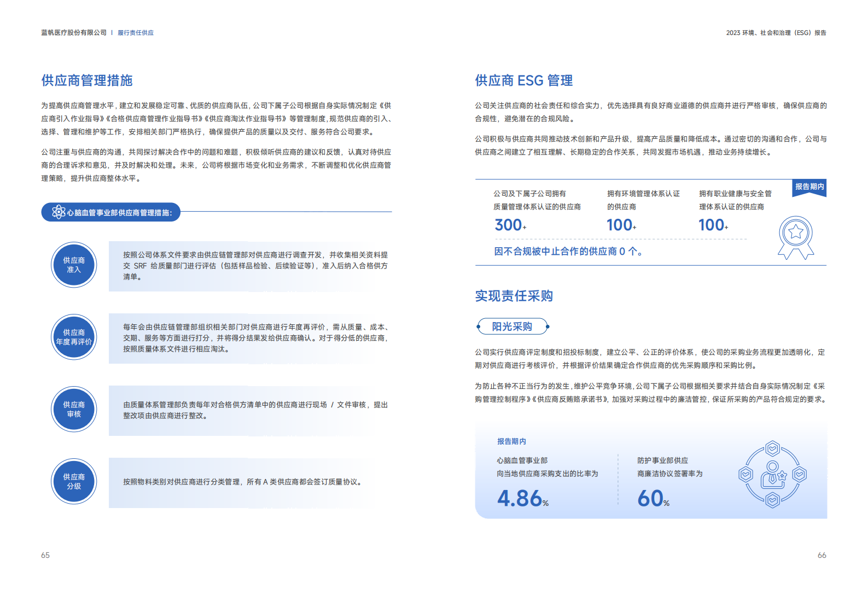The width and height of the screenshot is (868, 589).
Task: Click the 蓝帆医疗股份有限公司 header text
Action: [74, 33]
